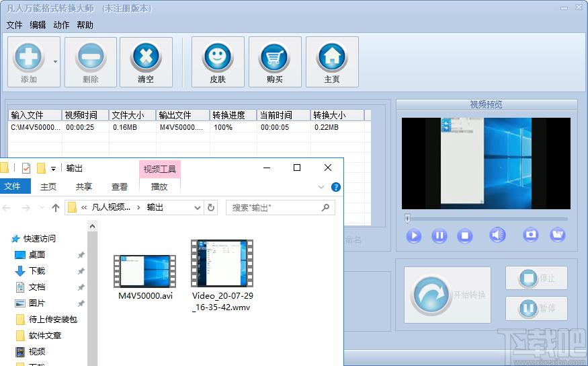
Task: Click the 视频时间 column header
Action: 85,115
